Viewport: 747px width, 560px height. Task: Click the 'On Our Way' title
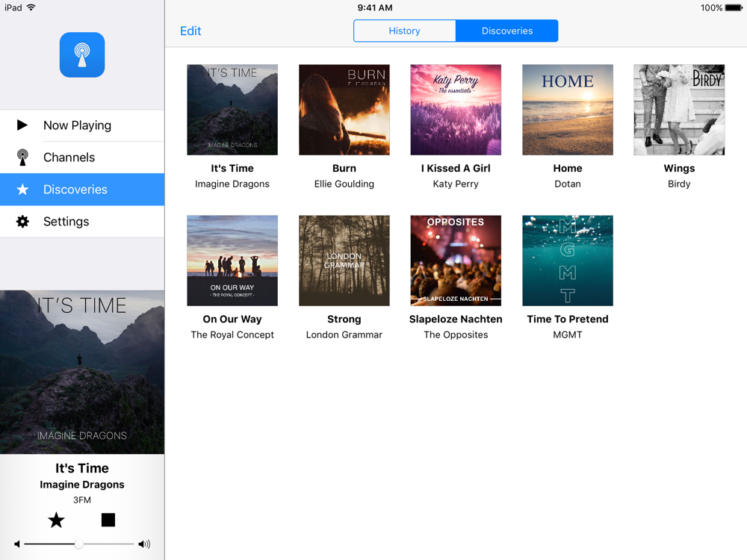pyautogui.click(x=232, y=319)
